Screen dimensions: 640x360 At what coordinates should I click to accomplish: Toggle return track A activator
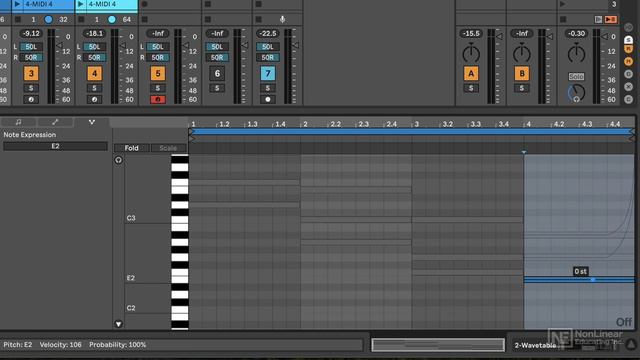[x=471, y=73]
